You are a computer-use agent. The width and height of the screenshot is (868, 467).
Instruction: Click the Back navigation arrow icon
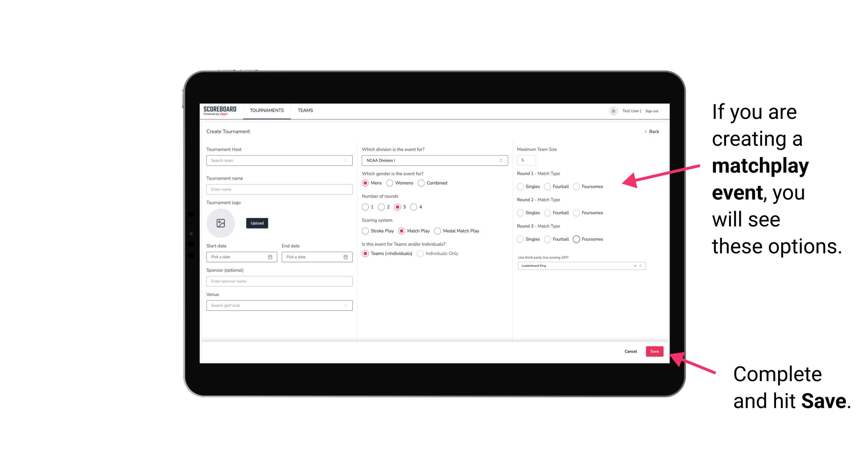645,132
